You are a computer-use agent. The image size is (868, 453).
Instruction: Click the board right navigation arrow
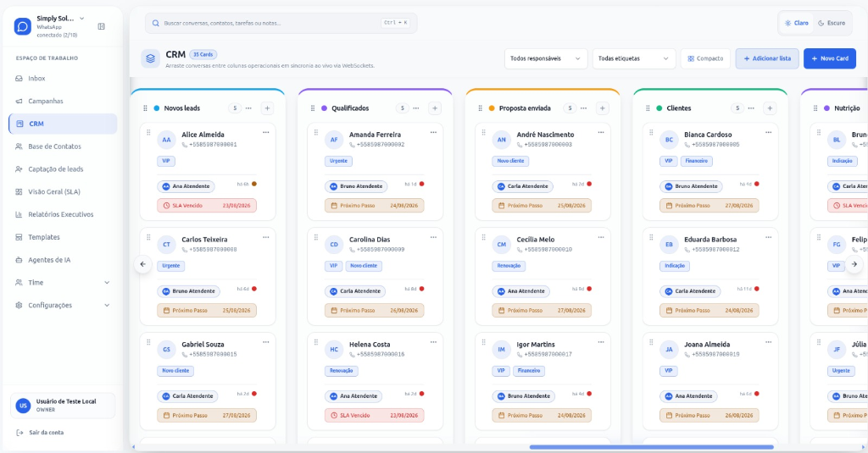(x=854, y=264)
